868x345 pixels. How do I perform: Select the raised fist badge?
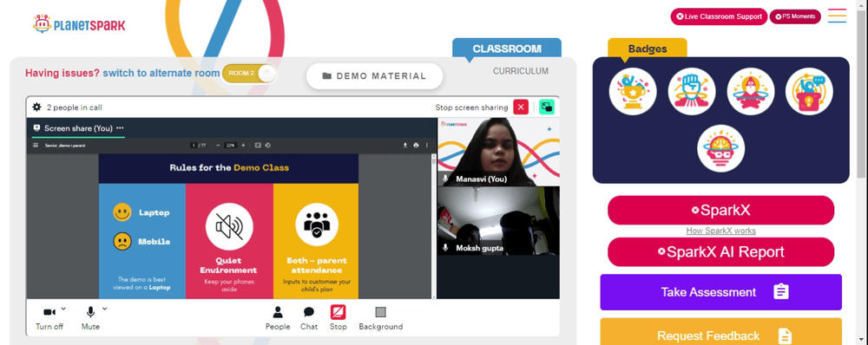pyautogui.click(x=692, y=91)
